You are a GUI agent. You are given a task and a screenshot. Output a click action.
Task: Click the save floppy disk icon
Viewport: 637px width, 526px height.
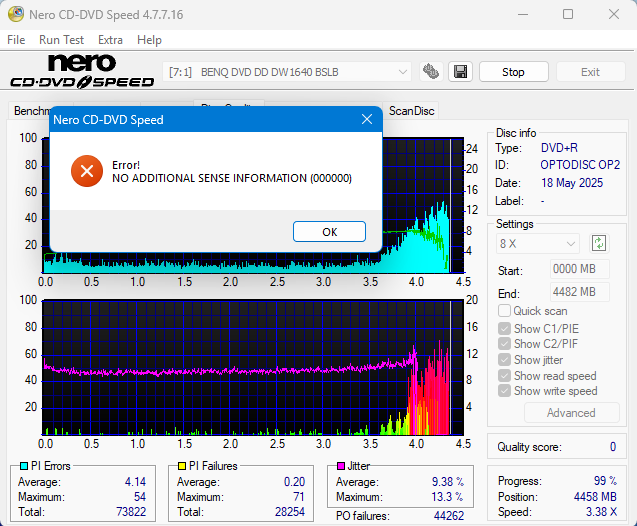pyautogui.click(x=460, y=72)
